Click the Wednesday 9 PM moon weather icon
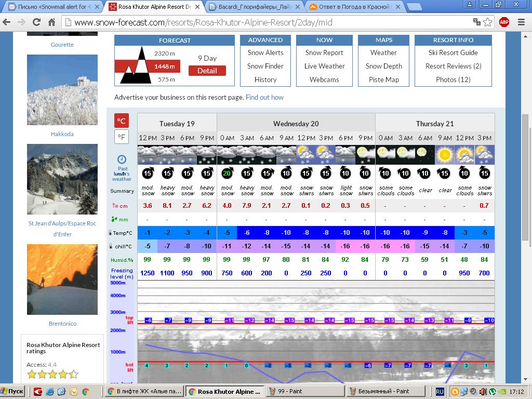Viewport: 532px width, 399px height. [x=365, y=155]
